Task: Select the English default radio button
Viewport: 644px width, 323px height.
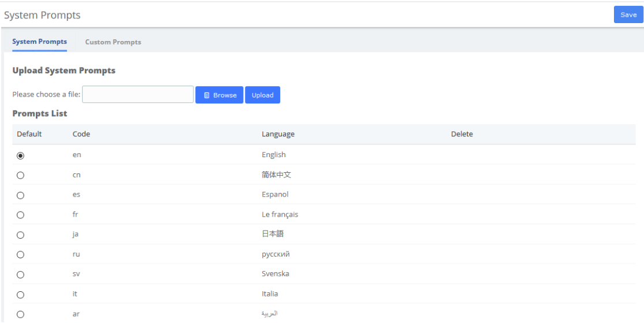Action: pyautogui.click(x=20, y=155)
